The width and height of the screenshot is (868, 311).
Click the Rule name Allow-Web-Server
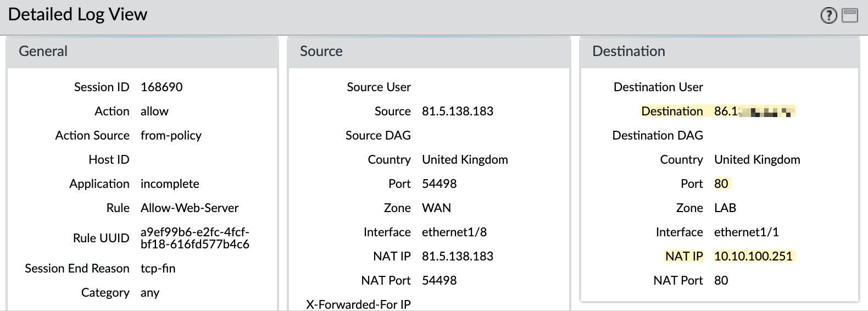click(190, 208)
